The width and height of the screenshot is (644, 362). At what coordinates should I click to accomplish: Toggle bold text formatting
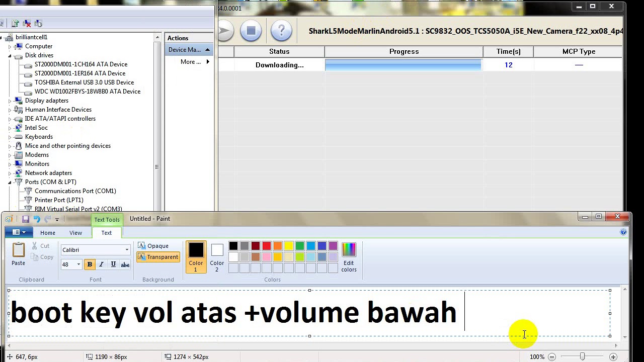click(90, 265)
